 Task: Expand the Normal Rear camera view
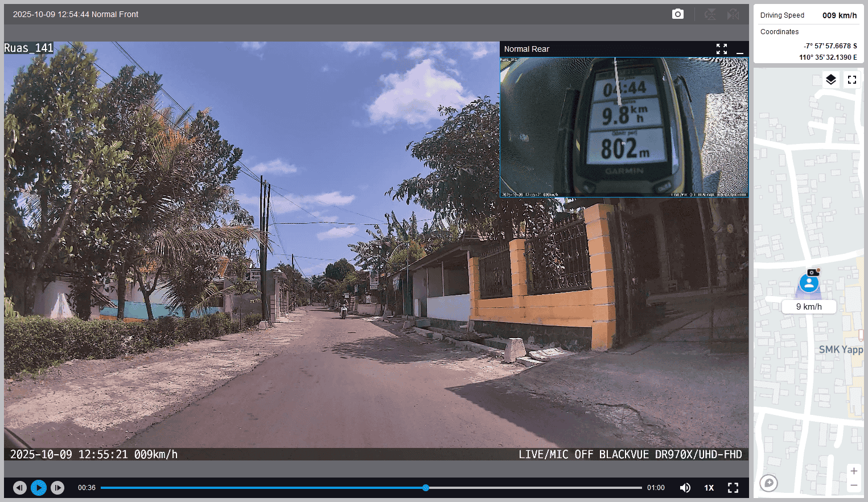[721, 50]
